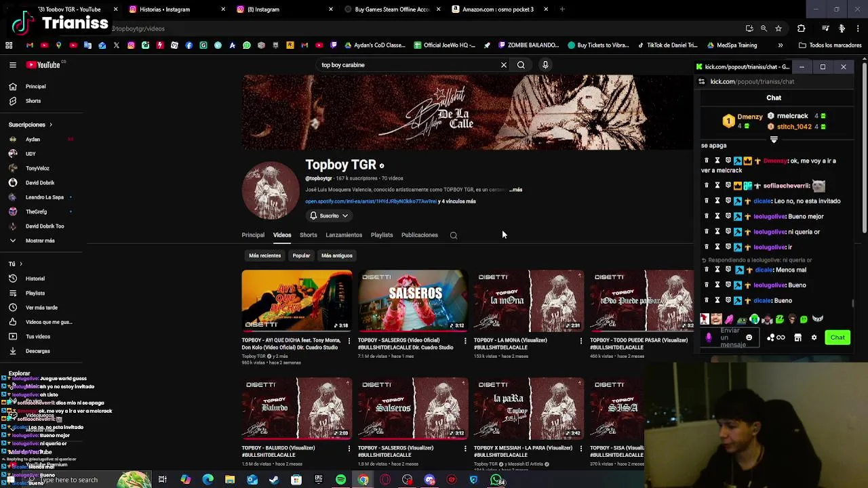Open Ver más tarde in sidebar
The height and width of the screenshot is (488, 868).
(41, 308)
